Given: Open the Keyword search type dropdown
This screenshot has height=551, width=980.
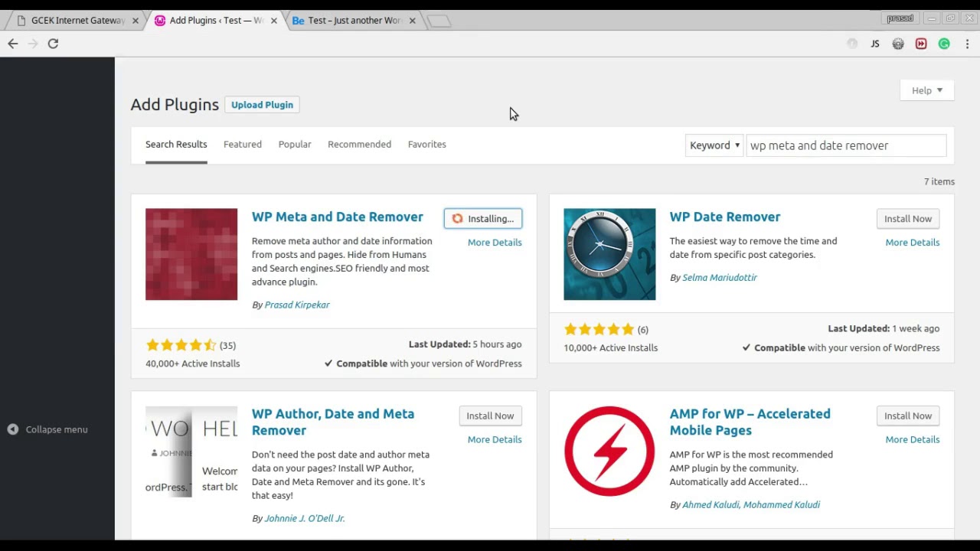Looking at the screenshot, I should coord(714,145).
